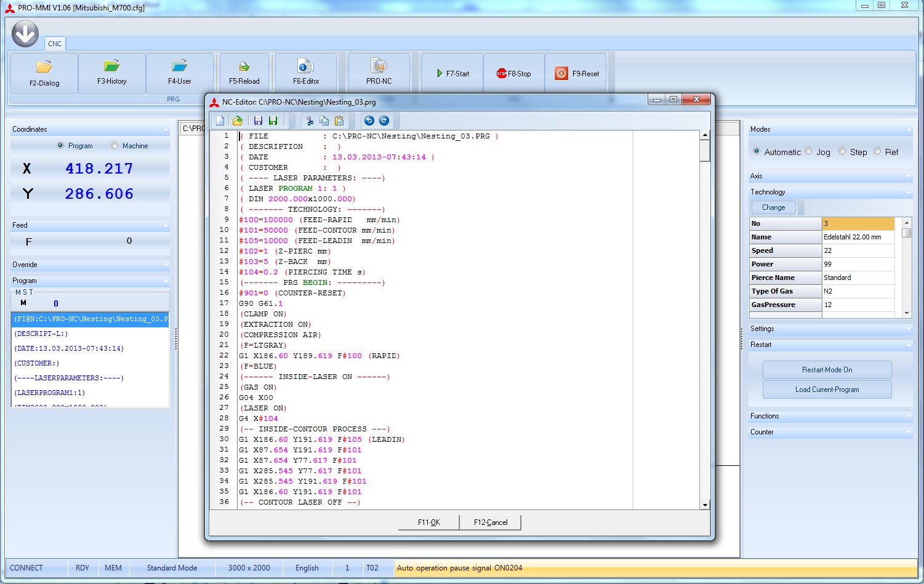924x584 pixels.
Task: Click the Restart-Mode On button
Action: (827, 370)
